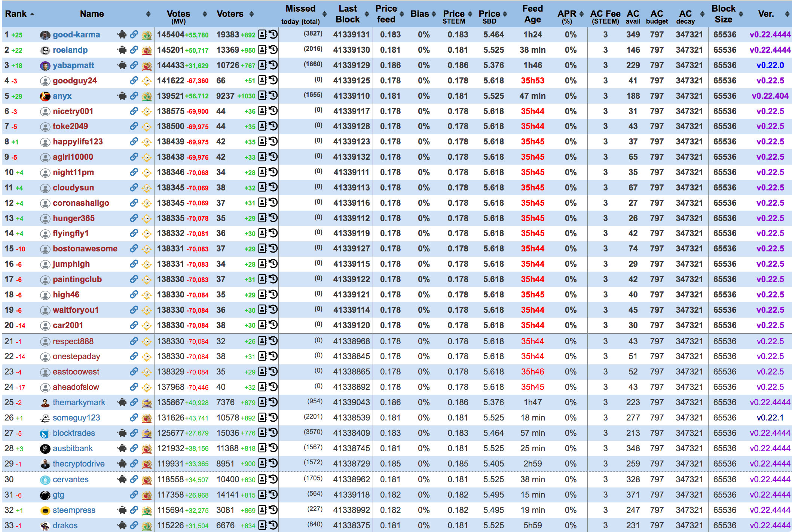This screenshot has height=532, width=792.
Task: Open the someguy123 witness link
Action: click(76, 418)
